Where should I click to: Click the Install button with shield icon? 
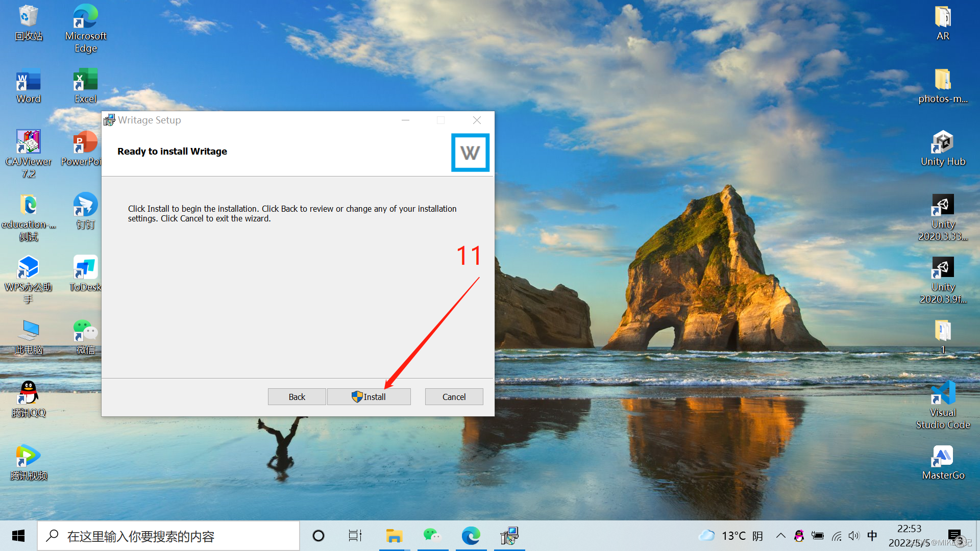click(x=369, y=397)
